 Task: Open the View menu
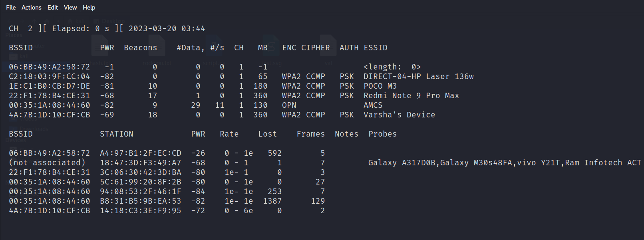click(x=70, y=7)
